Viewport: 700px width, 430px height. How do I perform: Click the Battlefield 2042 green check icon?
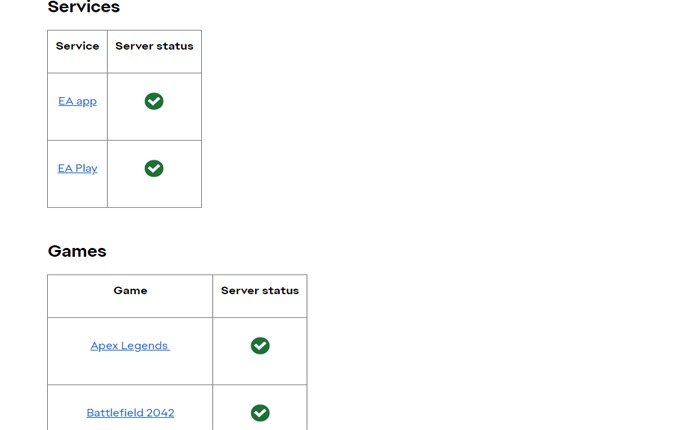coord(260,412)
